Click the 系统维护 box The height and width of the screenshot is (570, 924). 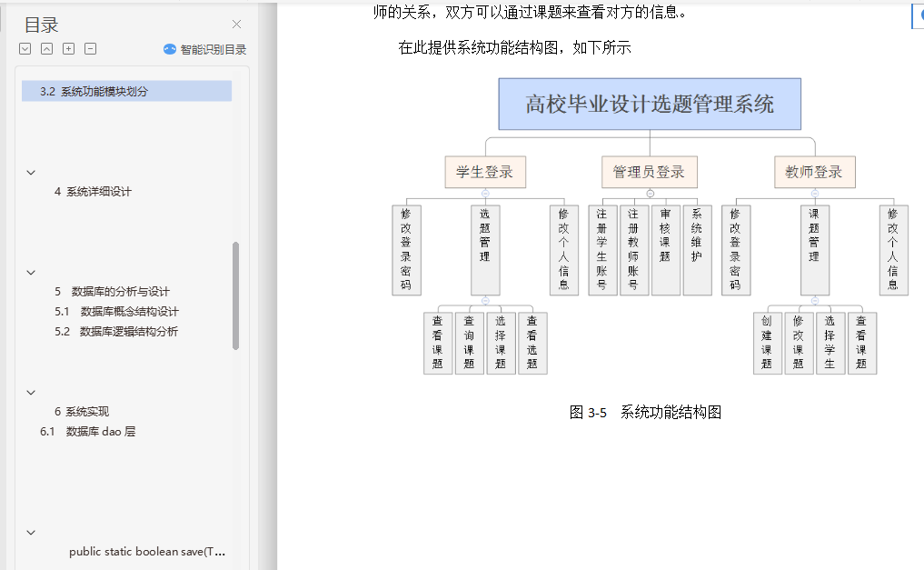pyautogui.click(x=697, y=250)
